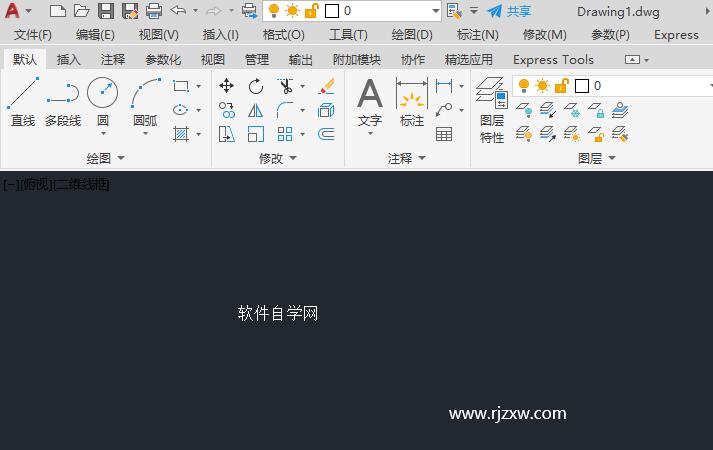Open the Edit (编辑) menu
The image size is (713, 450).
[95, 35]
